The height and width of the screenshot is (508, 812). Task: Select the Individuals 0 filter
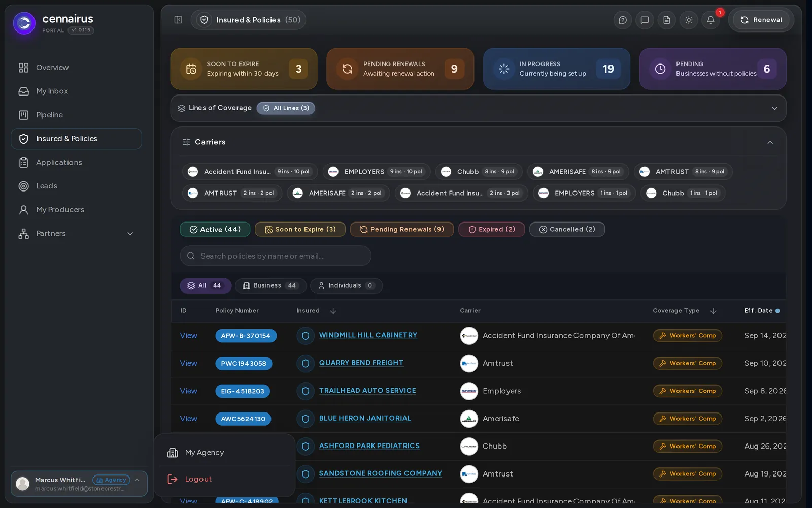pos(346,285)
